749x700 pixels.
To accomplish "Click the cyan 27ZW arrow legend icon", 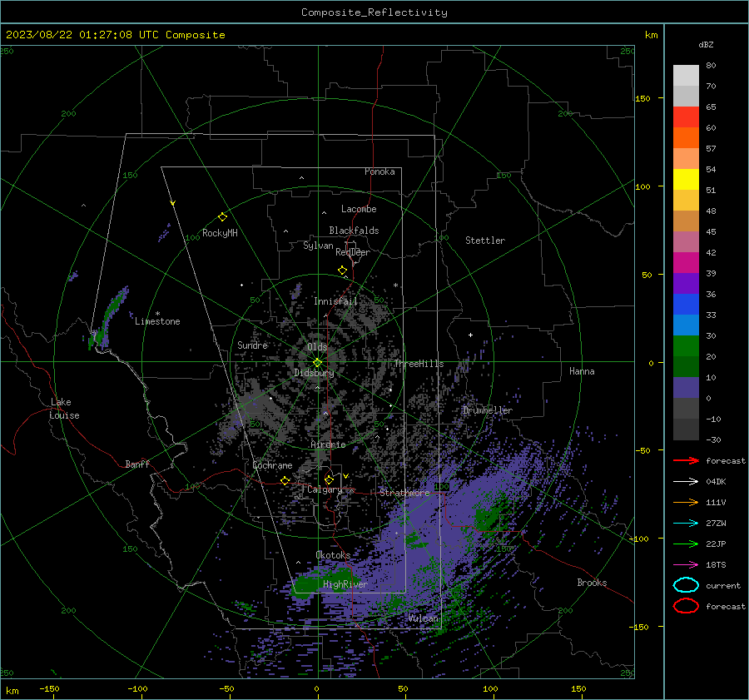I will click(x=686, y=524).
